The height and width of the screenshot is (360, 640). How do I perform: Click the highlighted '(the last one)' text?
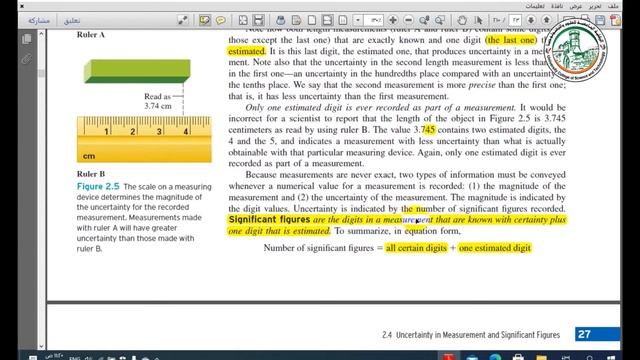511,40
